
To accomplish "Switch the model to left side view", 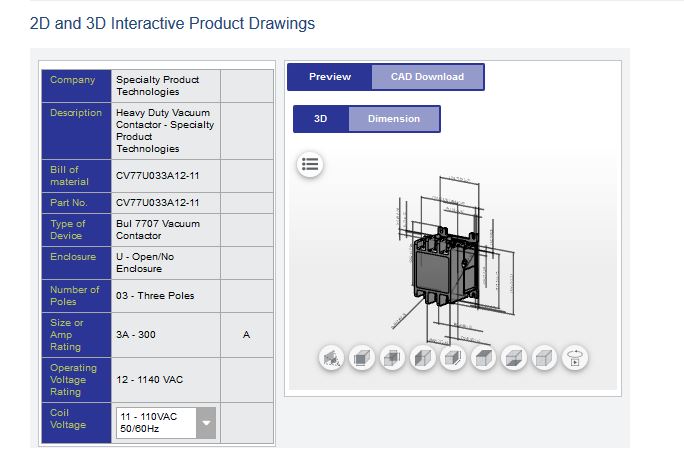I will point(423,359).
